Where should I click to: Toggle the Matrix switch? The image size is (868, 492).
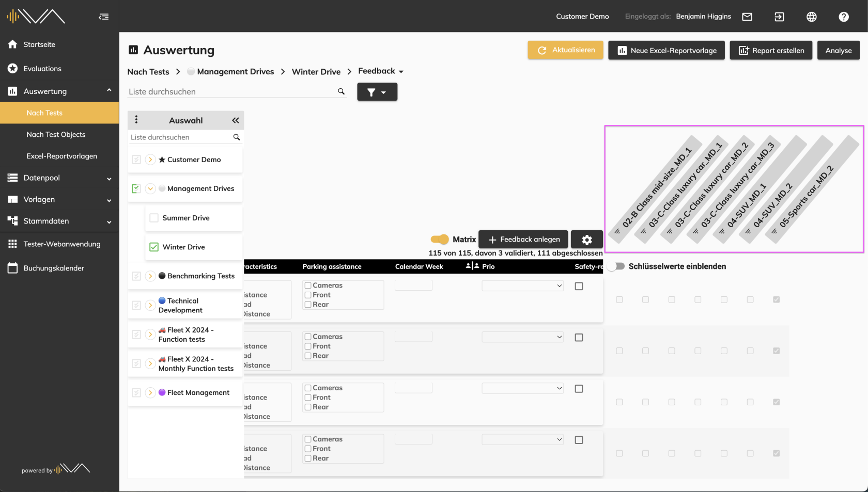point(440,239)
